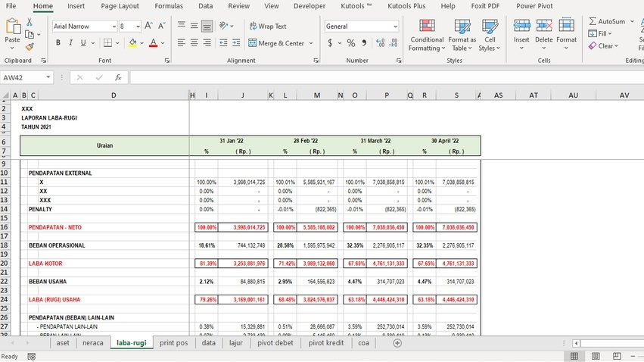This screenshot has height=362, width=644.
Task: Open the font size dropdown
Action: click(138, 27)
